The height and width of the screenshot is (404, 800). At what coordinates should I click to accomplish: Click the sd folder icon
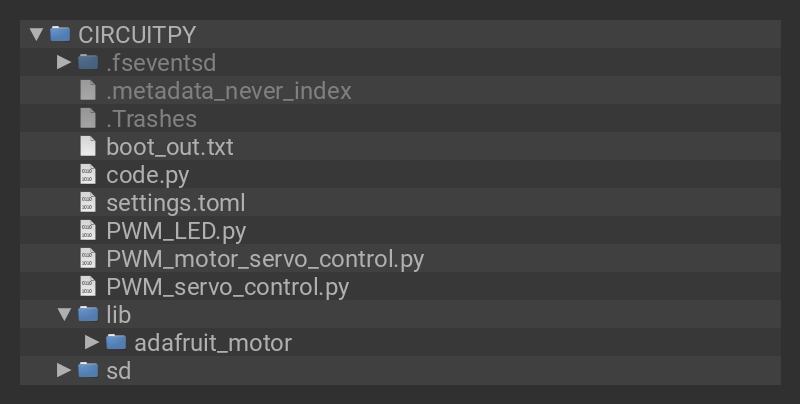click(x=88, y=370)
